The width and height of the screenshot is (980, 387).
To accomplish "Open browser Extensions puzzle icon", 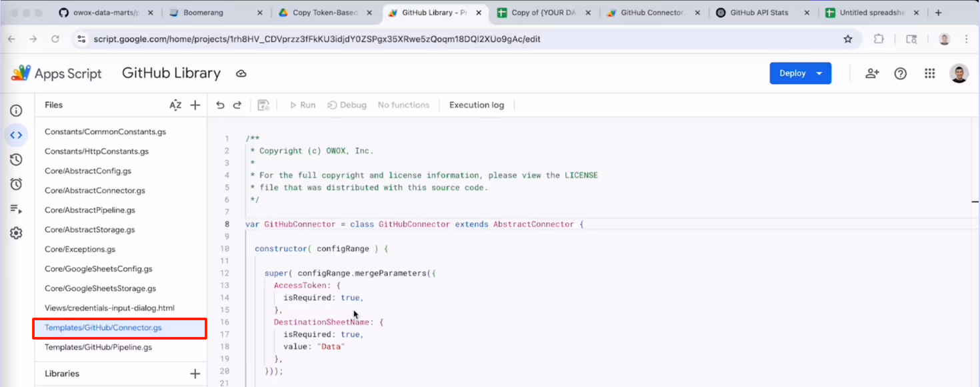I will [x=879, y=39].
